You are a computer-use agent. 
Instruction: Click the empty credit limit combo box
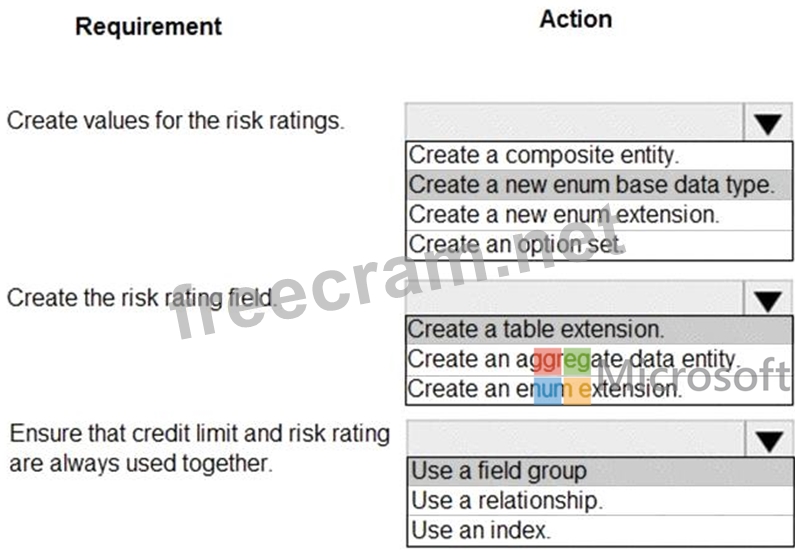pos(576,439)
